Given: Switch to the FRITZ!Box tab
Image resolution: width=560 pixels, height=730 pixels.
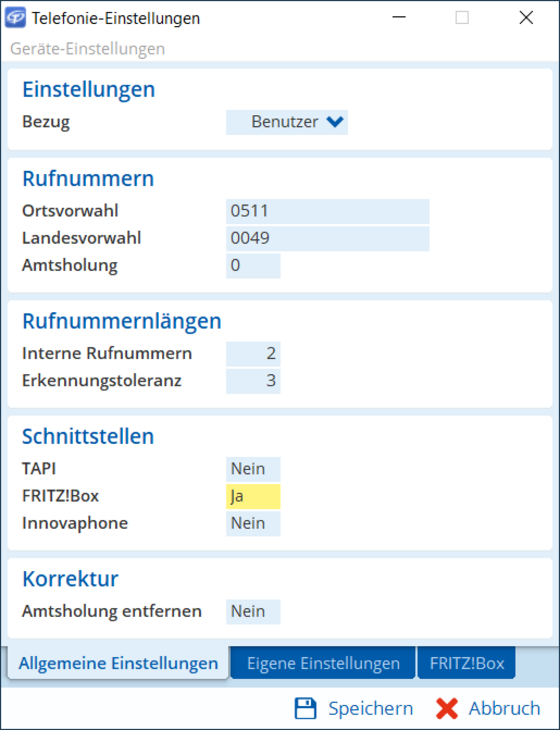Looking at the screenshot, I should pyautogui.click(x=466, y=663).
